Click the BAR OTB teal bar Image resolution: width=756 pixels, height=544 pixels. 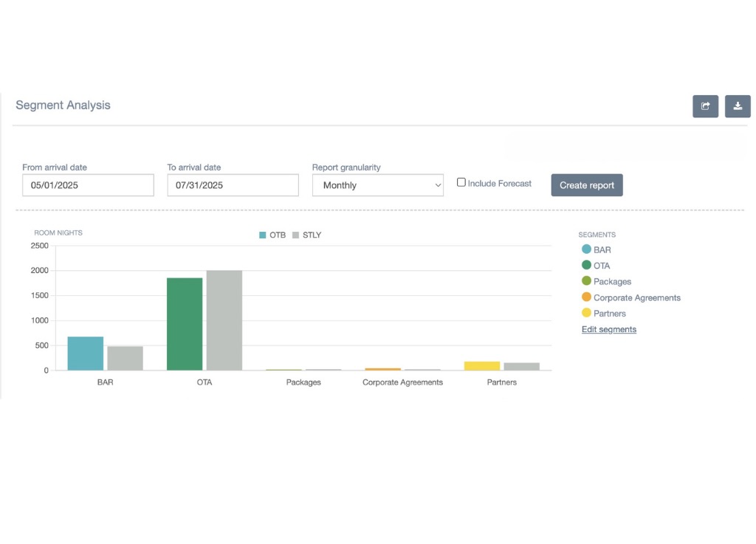[86, 354]
